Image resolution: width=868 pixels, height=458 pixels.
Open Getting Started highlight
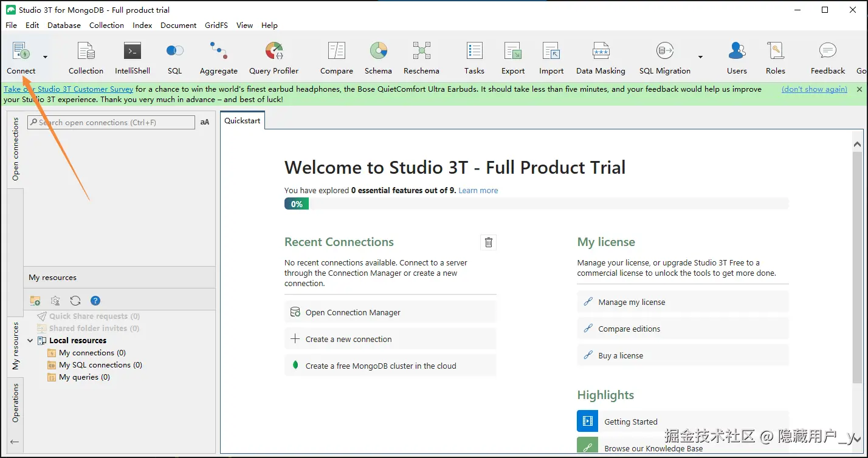[683, 421]
